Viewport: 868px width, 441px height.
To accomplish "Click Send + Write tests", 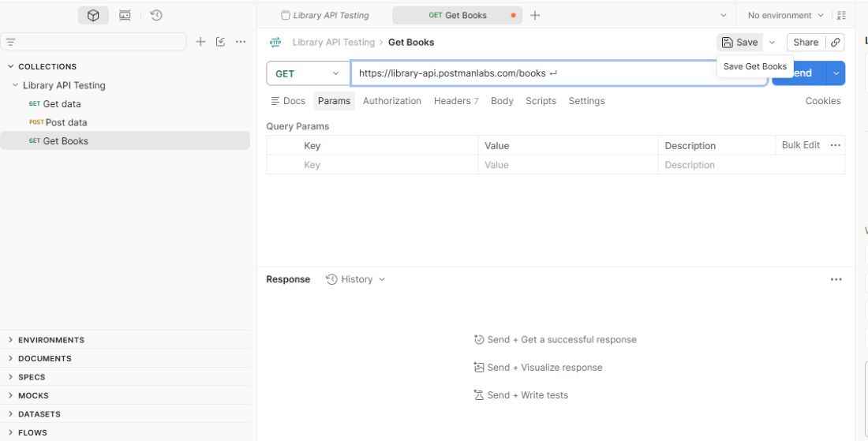I will point(521,395).
